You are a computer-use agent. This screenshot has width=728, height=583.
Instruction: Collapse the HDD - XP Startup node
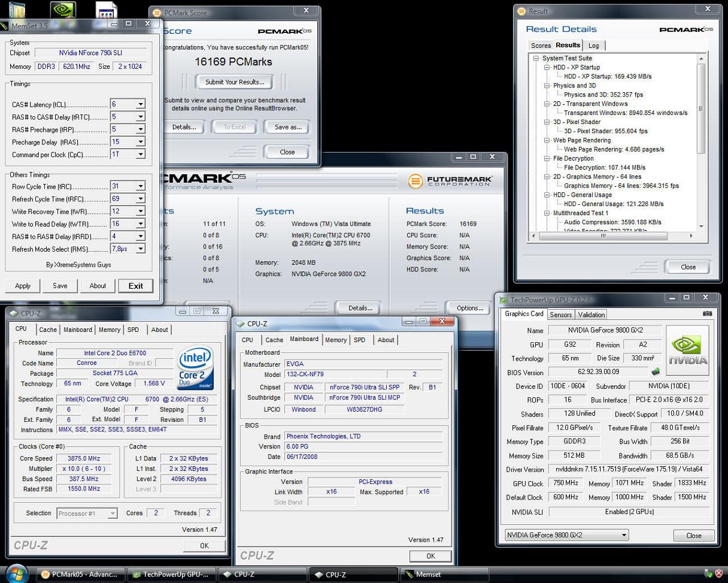[x=547, y=67]
